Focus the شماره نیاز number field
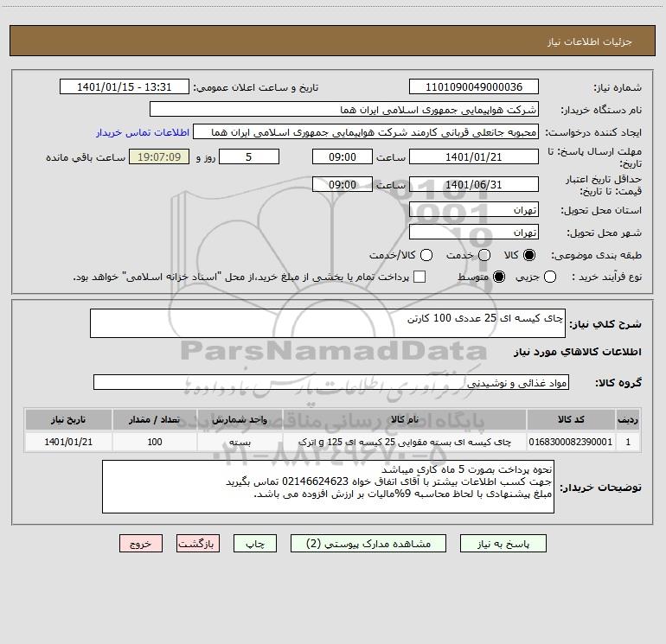This screenshot has height=644, width=666. coord(474,87)
